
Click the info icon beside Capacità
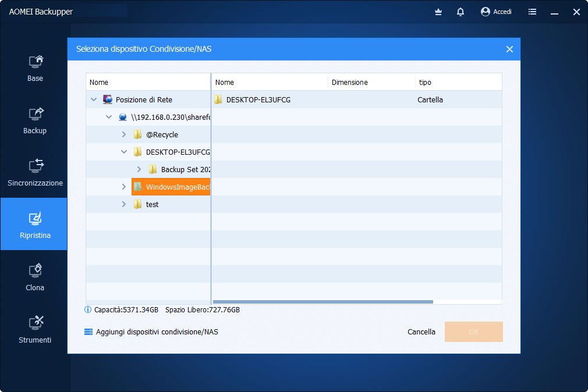pos(88,310)
